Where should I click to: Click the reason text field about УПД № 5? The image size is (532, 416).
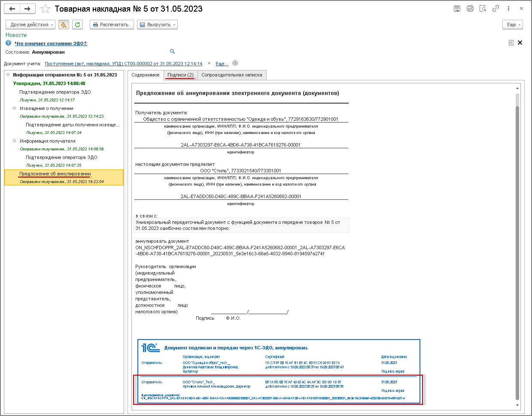[x=242, y=225]
